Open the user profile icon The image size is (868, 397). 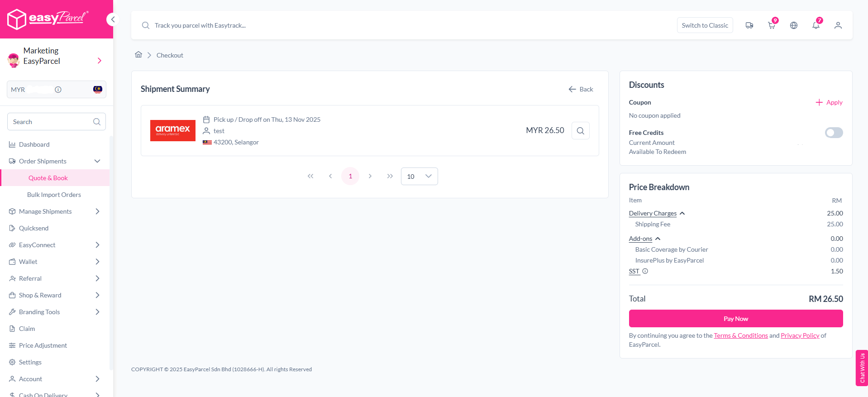[838, 25]
